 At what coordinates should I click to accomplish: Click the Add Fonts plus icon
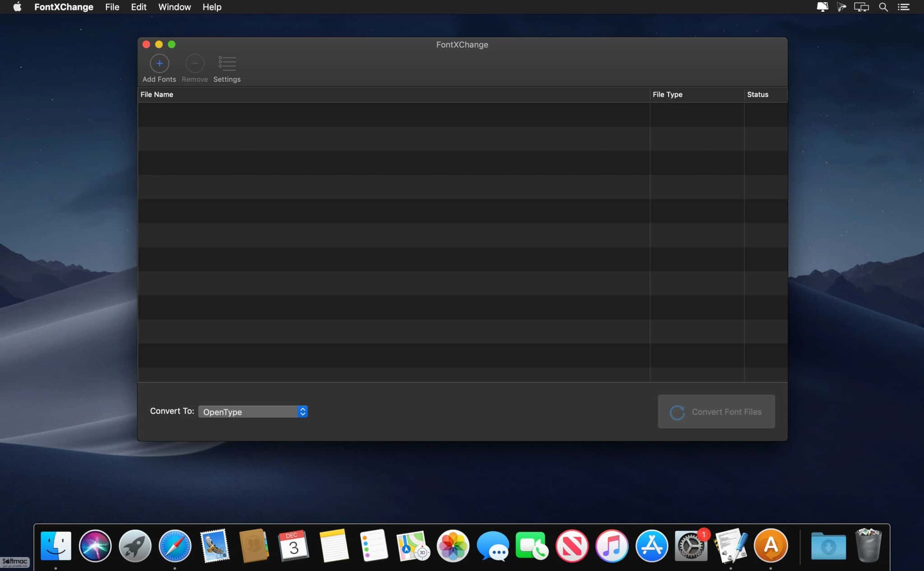(159, 64)
